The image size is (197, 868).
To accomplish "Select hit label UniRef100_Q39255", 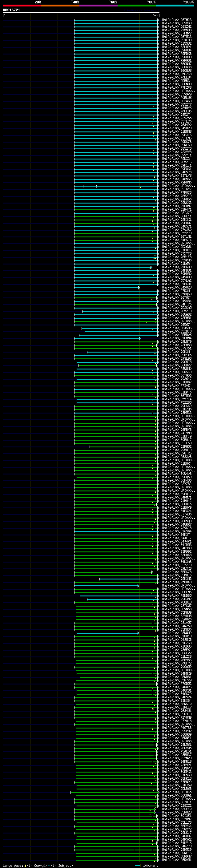I will click(177, 118).
